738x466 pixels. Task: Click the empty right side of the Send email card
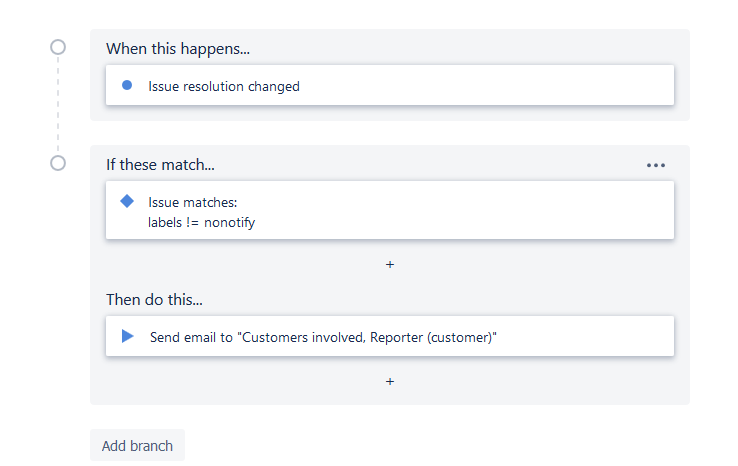(600, 337)
